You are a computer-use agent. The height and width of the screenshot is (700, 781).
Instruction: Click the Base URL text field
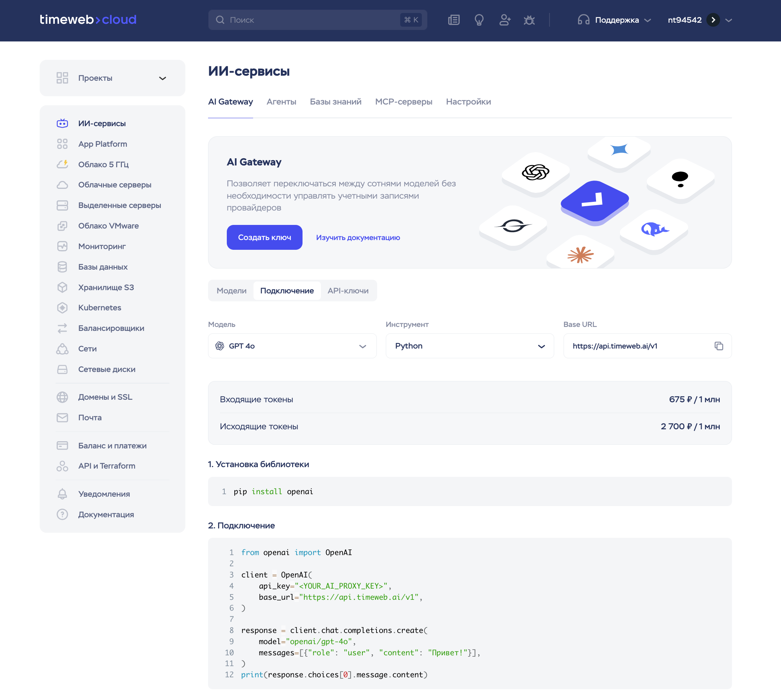pyautogui.click(x=647, y=346)
